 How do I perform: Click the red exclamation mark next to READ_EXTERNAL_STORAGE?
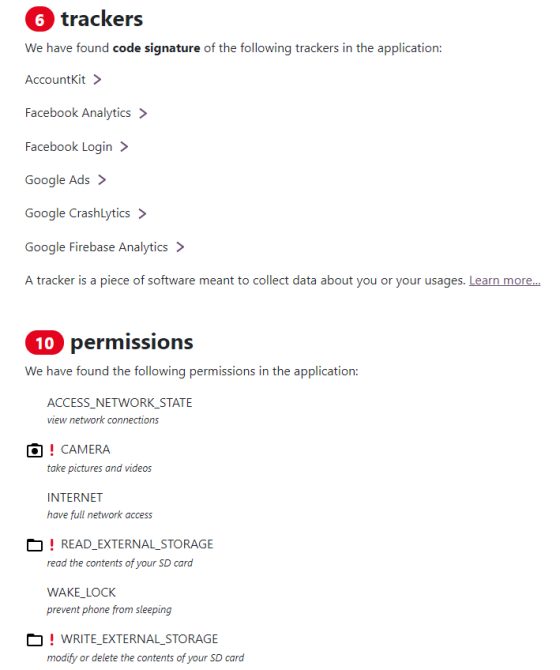52,544
